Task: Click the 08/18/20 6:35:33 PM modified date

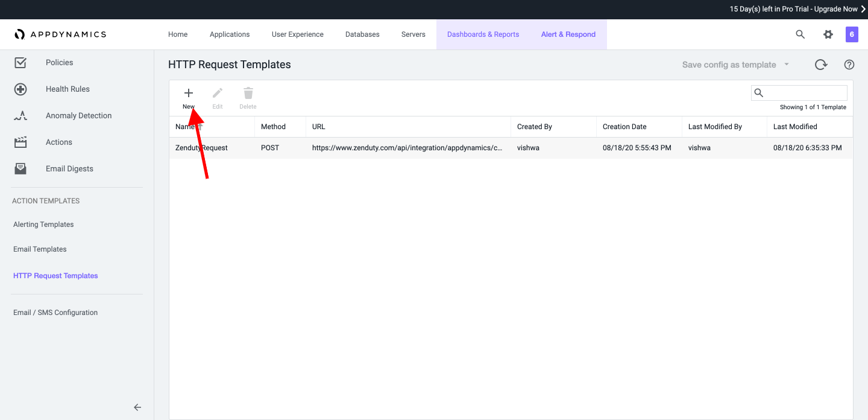Action: tap(808, 148)
